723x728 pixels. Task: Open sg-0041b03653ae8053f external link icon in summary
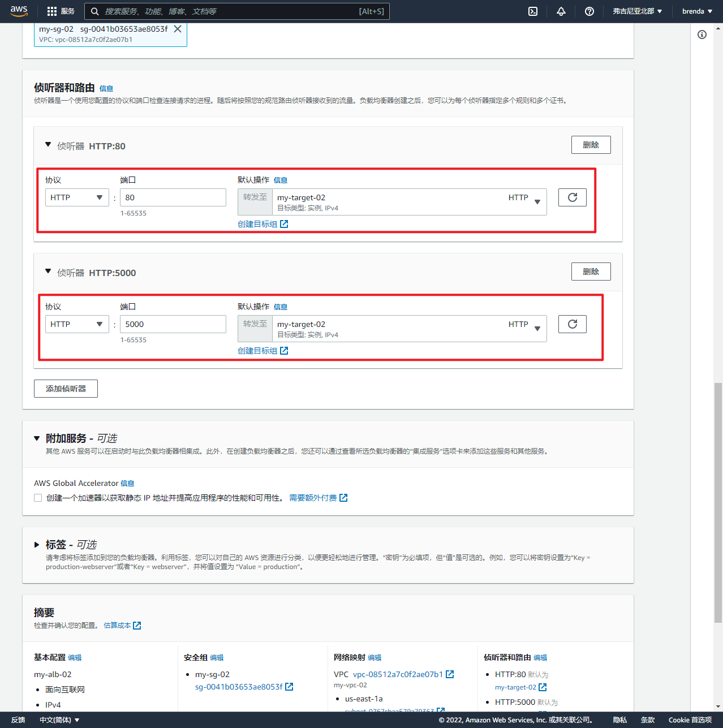pos(289,687)
